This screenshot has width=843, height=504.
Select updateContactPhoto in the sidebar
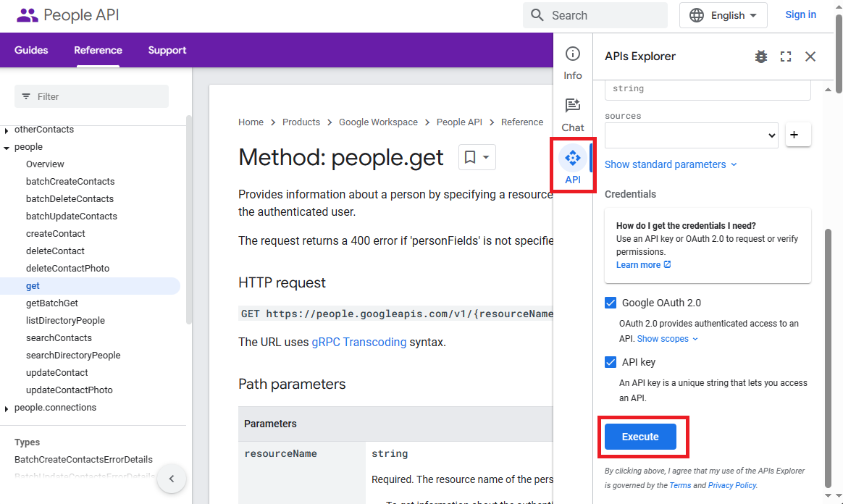70,390
